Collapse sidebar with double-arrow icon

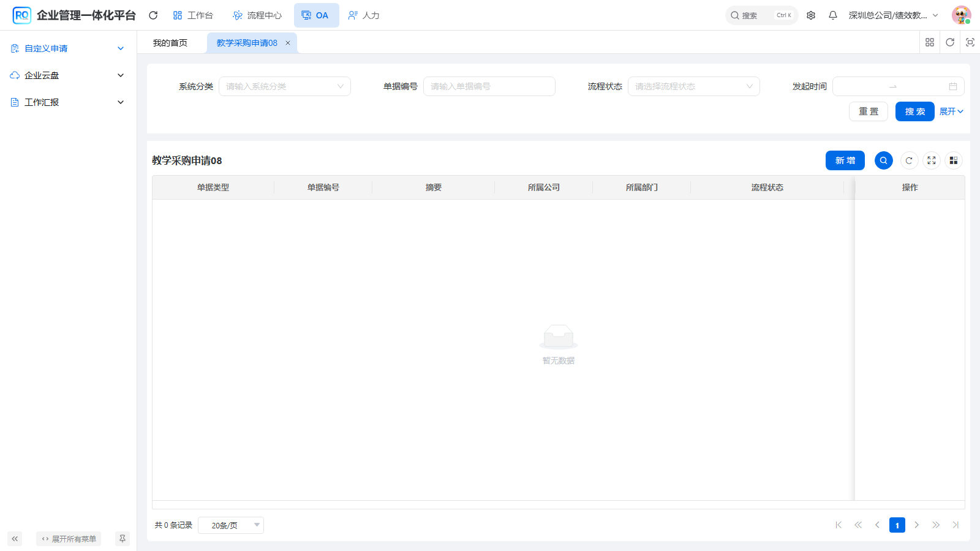(x=15, y=539)
